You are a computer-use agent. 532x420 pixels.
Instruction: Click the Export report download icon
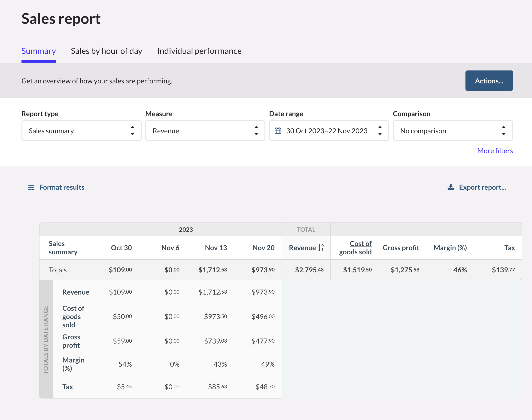coord(451,187)
